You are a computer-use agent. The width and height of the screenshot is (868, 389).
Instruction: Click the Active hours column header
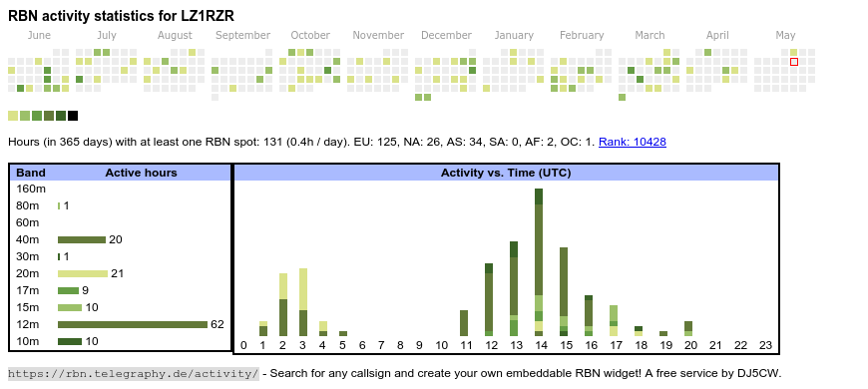pyautogui.click(x=141, y=173)
